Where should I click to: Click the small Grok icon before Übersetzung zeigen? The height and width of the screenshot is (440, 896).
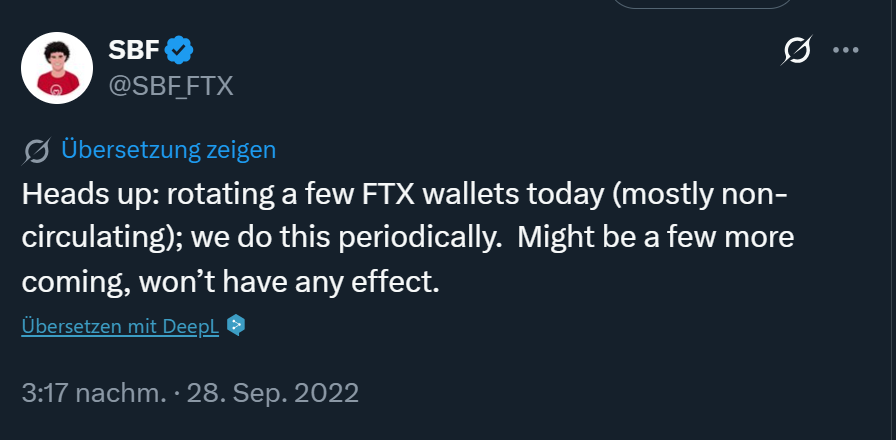tap(36, 151)
